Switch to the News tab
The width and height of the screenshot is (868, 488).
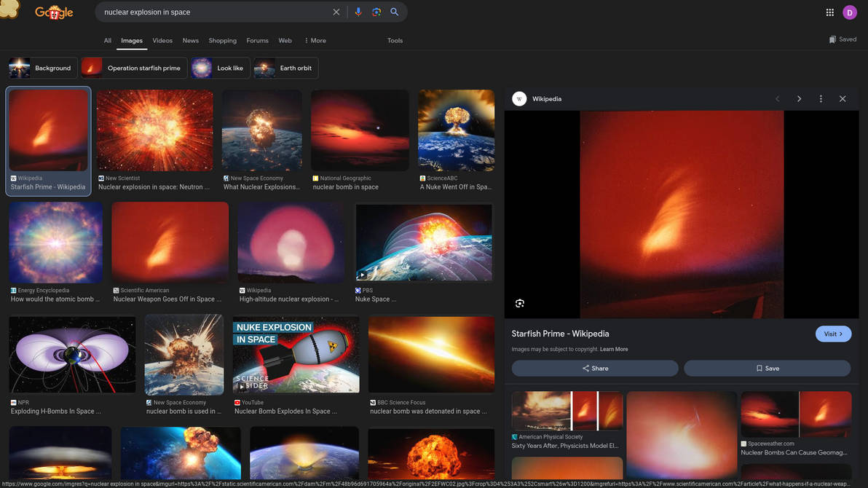coord(191,41)
